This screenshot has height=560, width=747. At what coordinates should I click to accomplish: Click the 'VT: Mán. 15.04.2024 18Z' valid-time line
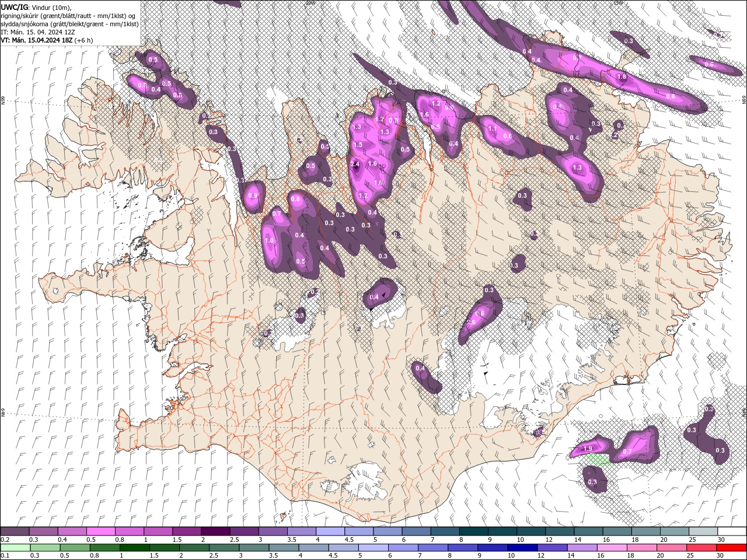click(x=37, y=40)
